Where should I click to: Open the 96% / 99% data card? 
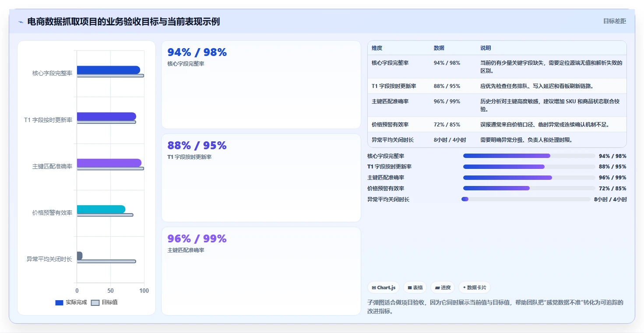[x=261, y=271]
